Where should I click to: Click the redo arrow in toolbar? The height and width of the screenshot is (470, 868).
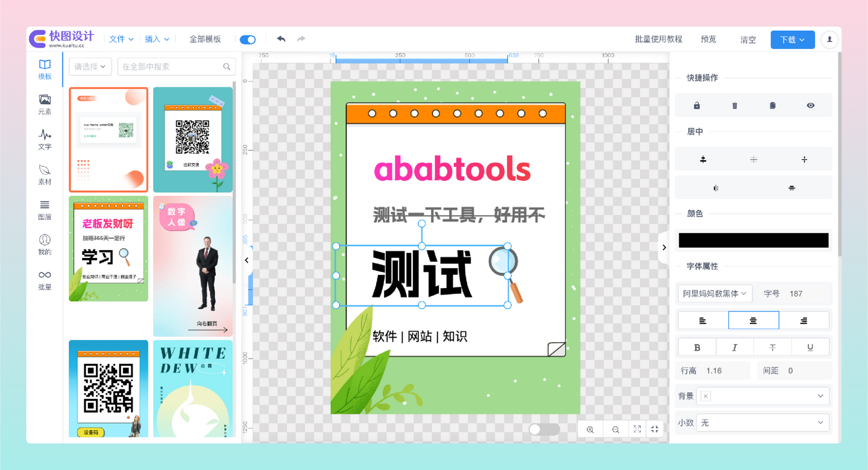[301, 39]
